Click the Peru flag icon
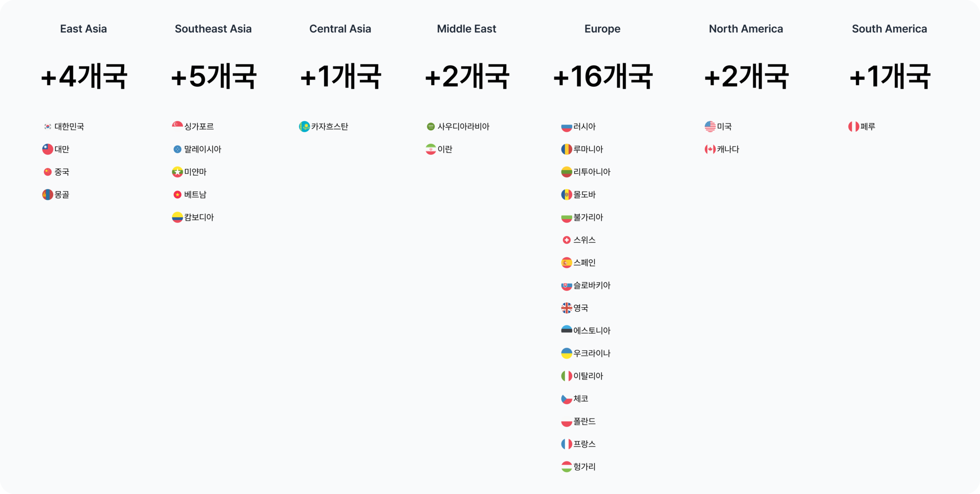 click(x=853, y=127)
